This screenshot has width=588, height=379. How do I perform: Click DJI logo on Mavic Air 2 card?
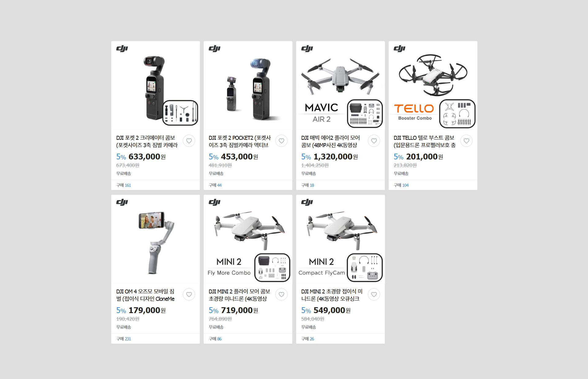click(x=307, y=48)
